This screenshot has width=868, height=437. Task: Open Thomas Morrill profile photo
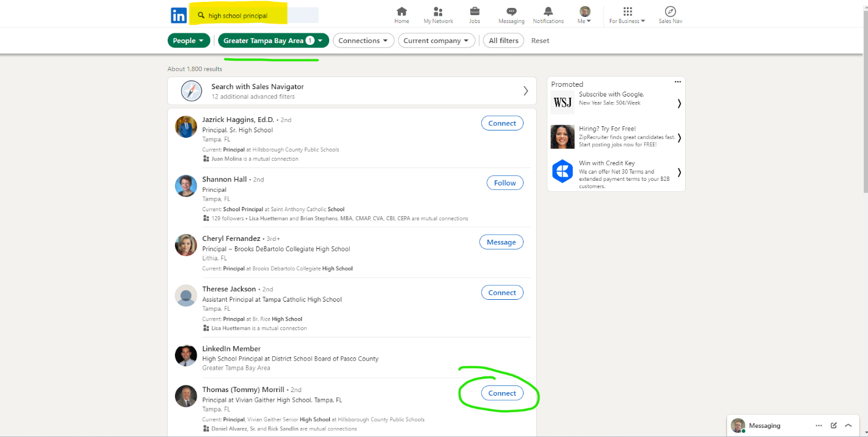pyautogui.click(x=186, y=396)
